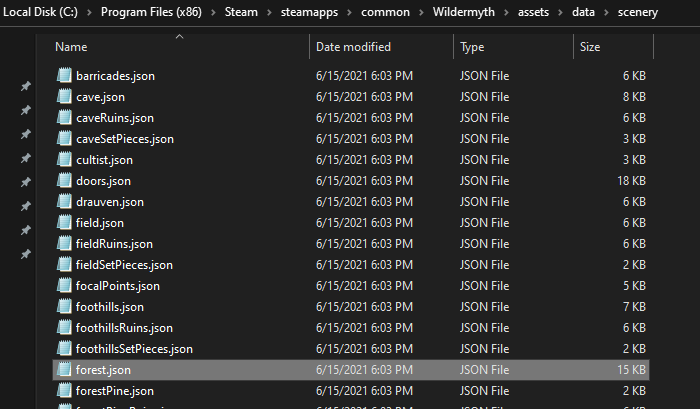Sort files by Size column header
This screenshot has width=700, height=409.
pyautogui.click(x=590, y=47)
